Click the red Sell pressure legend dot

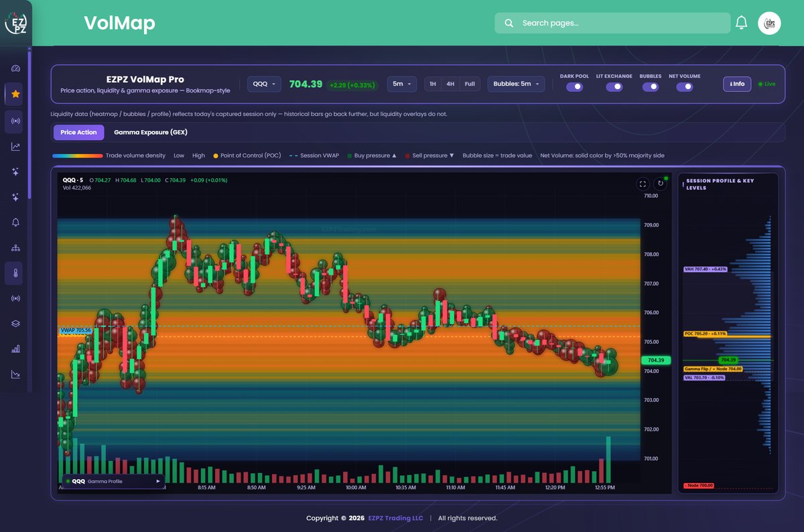(408, 155)
